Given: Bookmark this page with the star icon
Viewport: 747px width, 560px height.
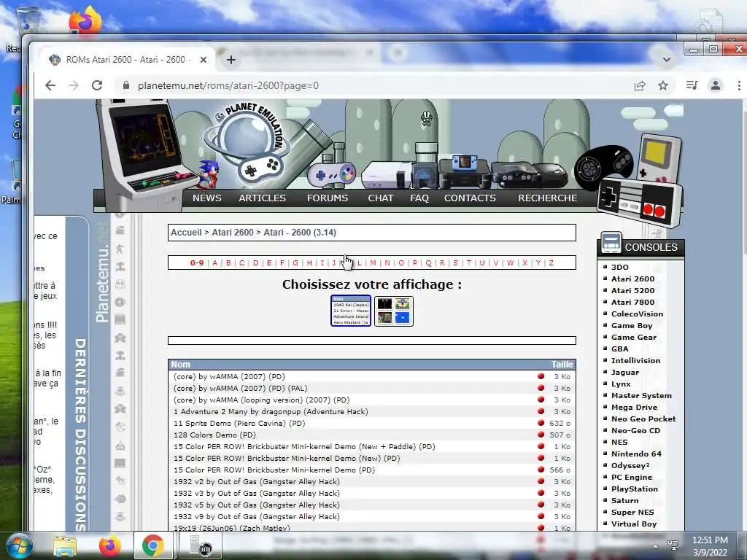Looking at the screenshot, I should [662, 86].
